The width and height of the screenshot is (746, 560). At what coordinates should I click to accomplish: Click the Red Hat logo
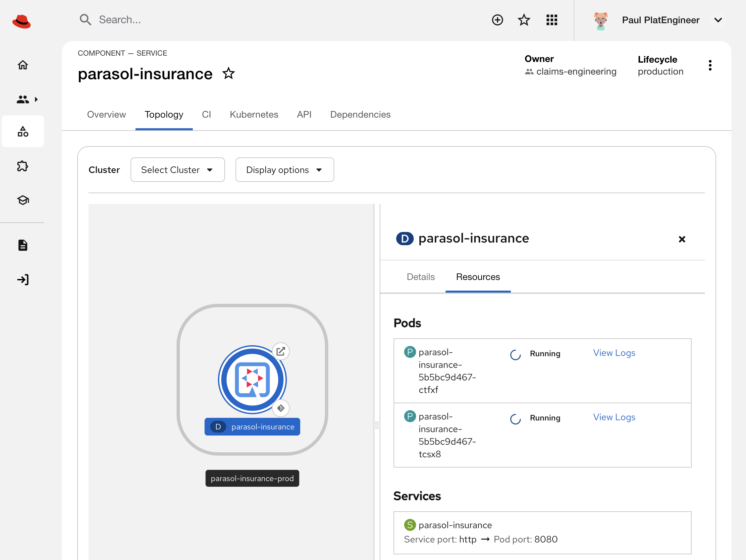(22, 22)
